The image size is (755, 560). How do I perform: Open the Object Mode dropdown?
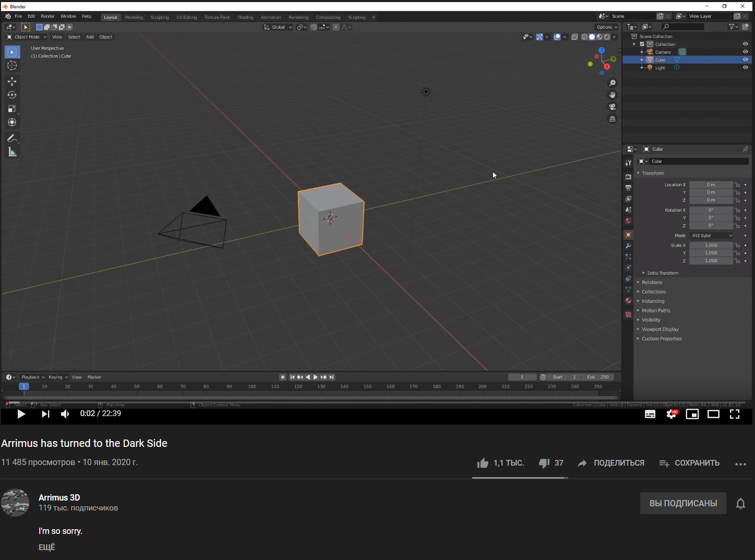click(26, 37)
